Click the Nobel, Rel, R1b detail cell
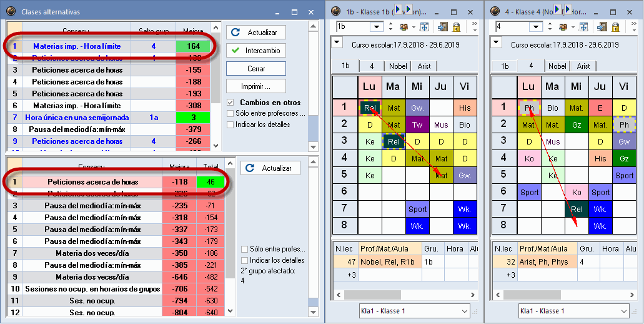 [x=390, y=261]
